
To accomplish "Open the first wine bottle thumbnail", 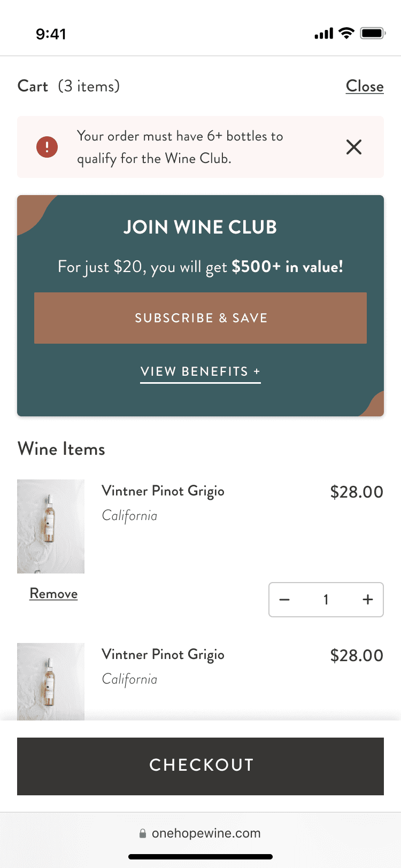I will (51, 526).
